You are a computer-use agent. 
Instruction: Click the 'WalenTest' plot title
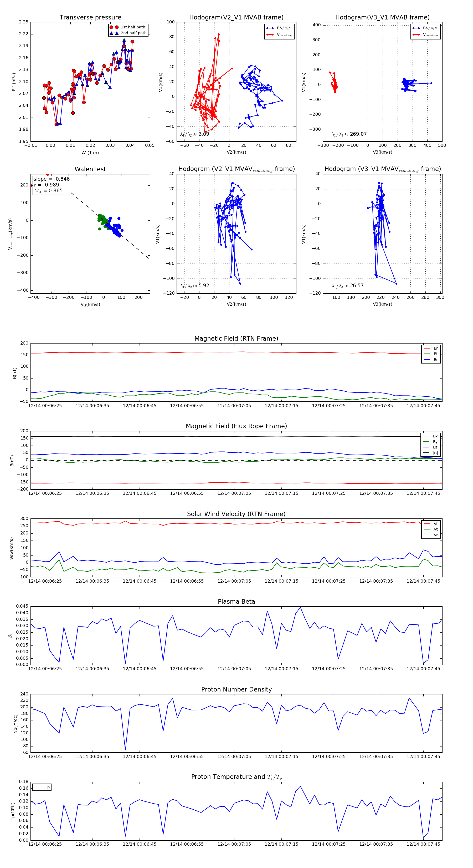(90, 169)
